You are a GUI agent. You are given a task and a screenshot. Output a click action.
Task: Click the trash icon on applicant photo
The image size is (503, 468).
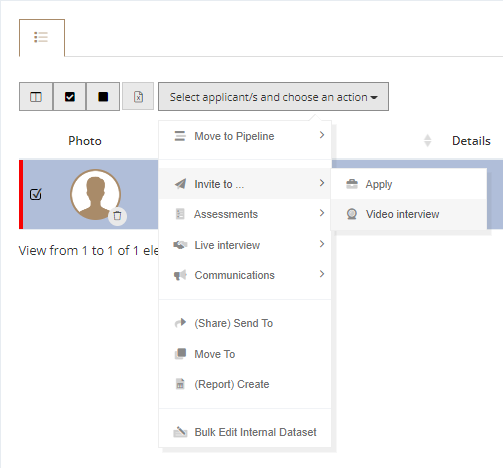tap(117, 216)
